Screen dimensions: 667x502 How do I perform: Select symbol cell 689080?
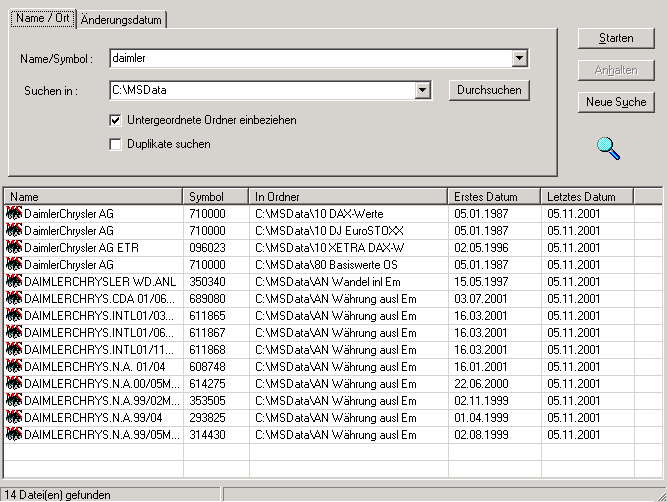coord(207,299)
